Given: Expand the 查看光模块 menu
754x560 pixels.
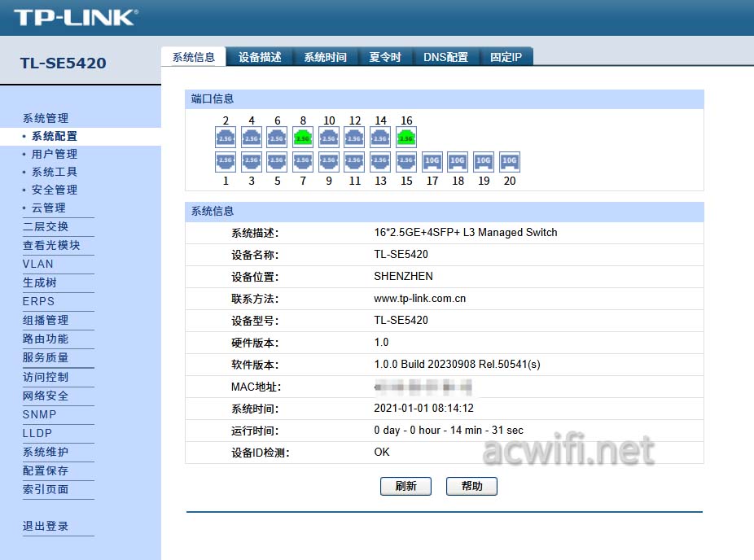Looking at the screenshot, I should pos(51,245).
